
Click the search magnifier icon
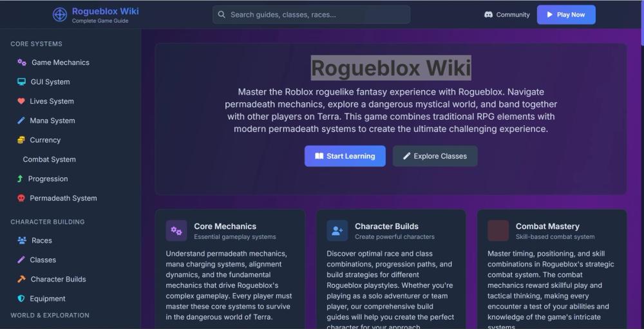tap(222, 15)
